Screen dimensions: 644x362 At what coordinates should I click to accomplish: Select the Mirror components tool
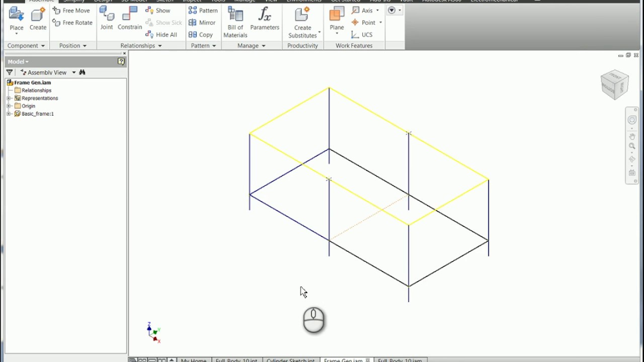tap(202, 23)
